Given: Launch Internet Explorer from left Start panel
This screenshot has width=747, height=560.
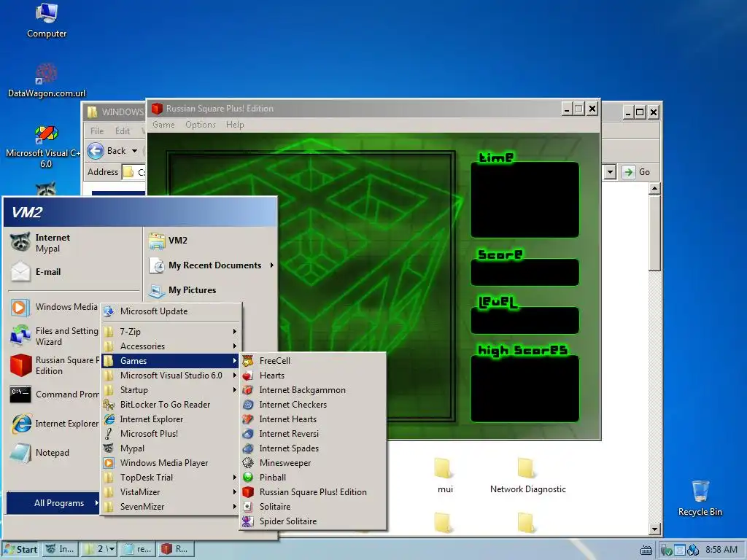Looking at the screenshot, I should pos(53,424).
